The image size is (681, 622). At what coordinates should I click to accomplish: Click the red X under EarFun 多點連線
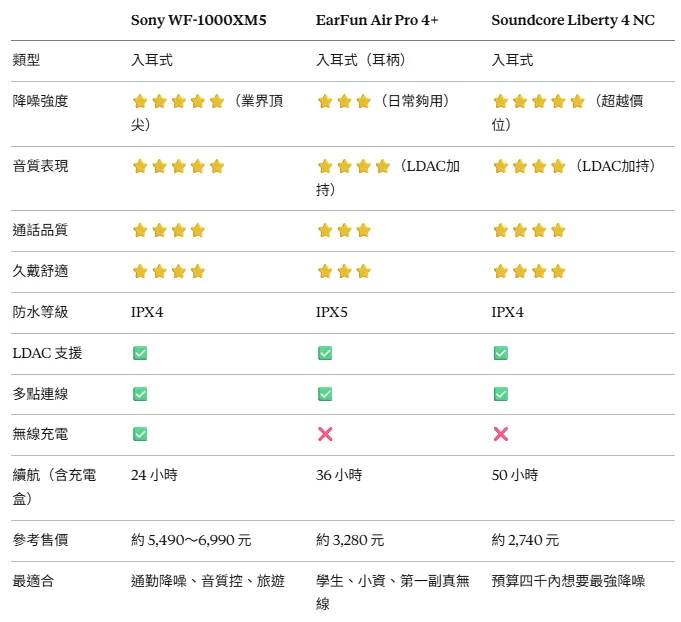325,394
